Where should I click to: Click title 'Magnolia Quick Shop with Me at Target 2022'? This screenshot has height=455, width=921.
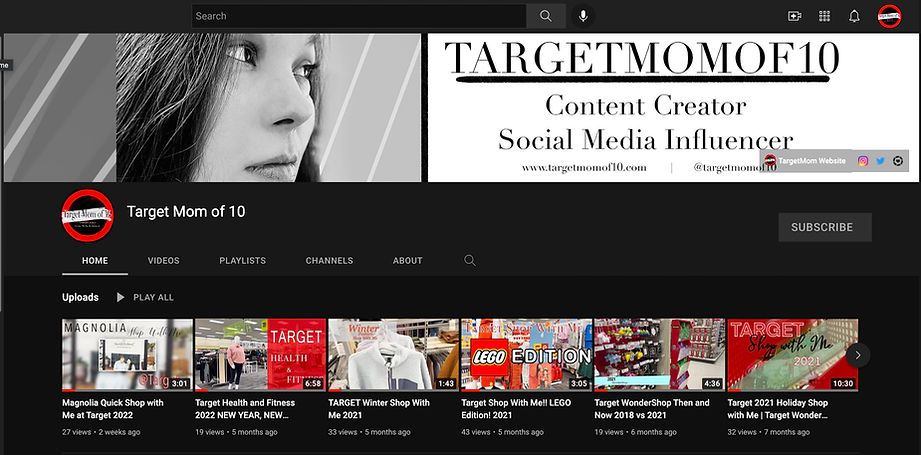pos(113,409)
